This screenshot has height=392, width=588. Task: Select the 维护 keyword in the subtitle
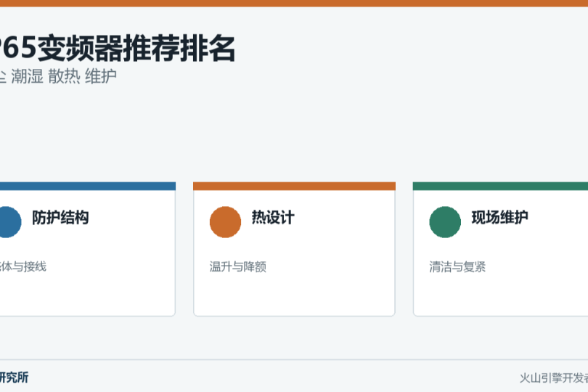click(101, 76)
